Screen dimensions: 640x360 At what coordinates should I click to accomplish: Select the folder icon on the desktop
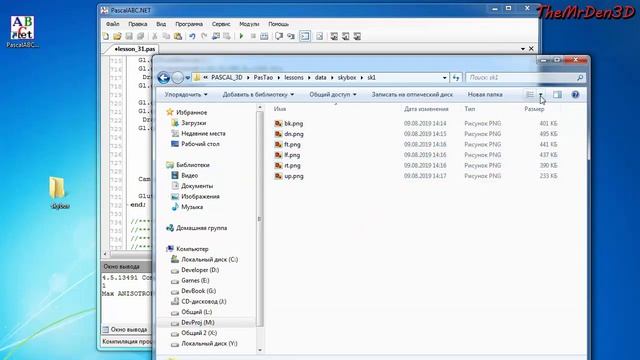point(58,189)
